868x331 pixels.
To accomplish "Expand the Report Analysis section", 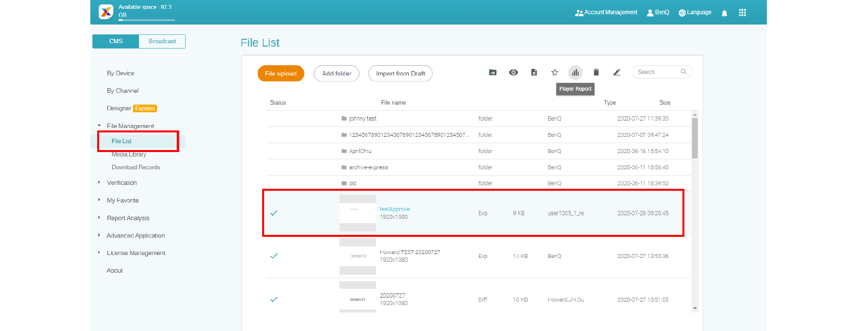I will coord(99,218).
